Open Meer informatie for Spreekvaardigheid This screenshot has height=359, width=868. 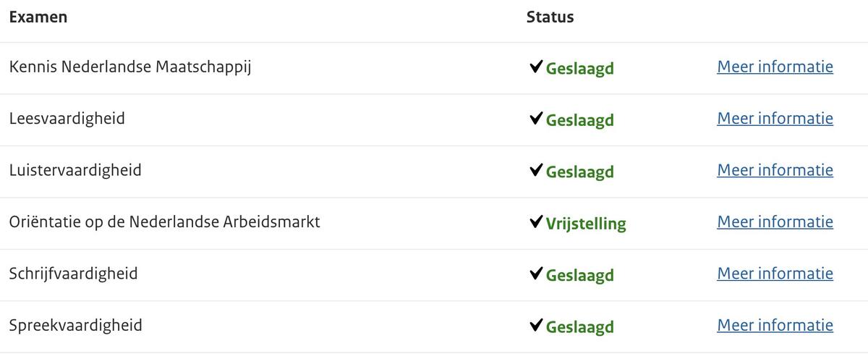775,326
